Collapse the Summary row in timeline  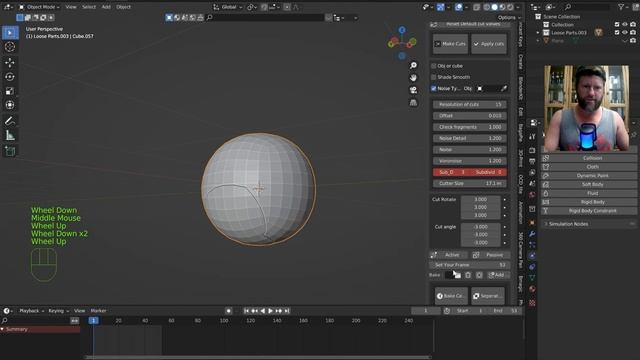pyautogui.click(x=2, y=329)
